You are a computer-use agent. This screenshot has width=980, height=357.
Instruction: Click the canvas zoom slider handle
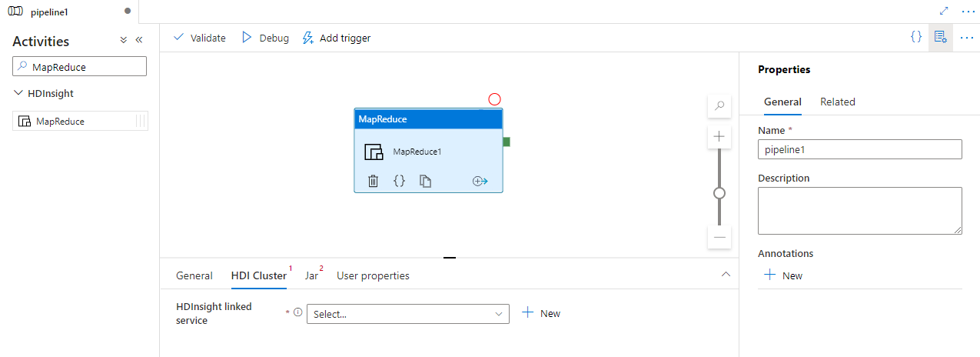[x=719, y=193]
